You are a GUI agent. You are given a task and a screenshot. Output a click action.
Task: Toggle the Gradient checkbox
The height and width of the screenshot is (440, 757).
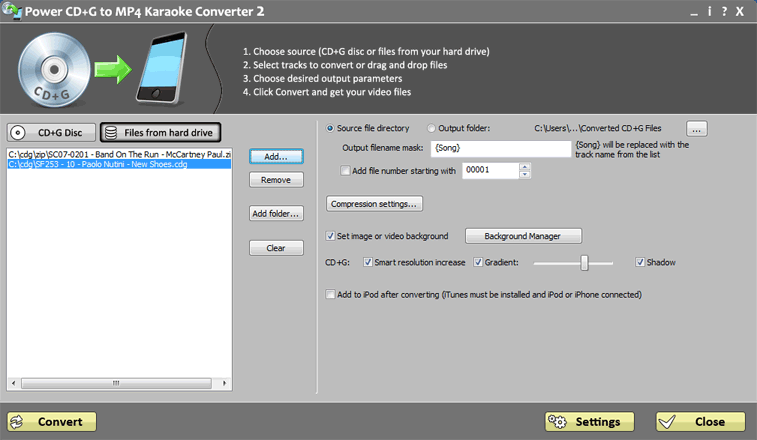pos(478,262)
